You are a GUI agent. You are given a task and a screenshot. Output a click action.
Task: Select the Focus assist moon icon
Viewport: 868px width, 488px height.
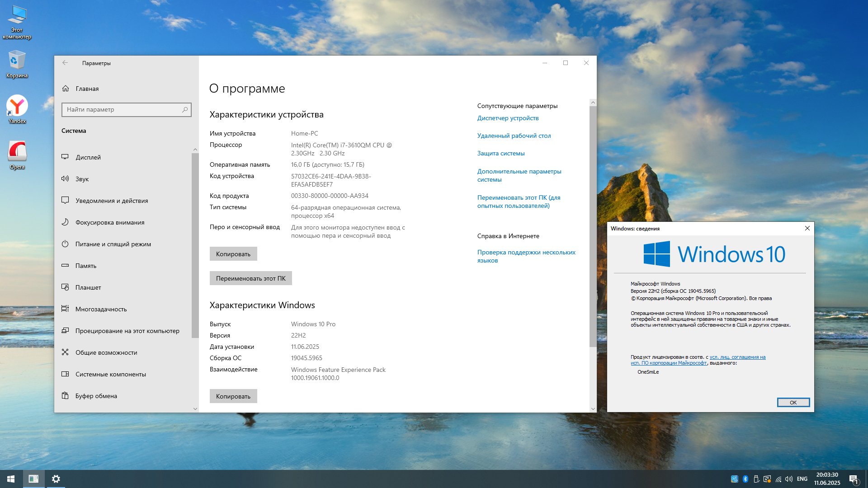click(x=65, y=222)
